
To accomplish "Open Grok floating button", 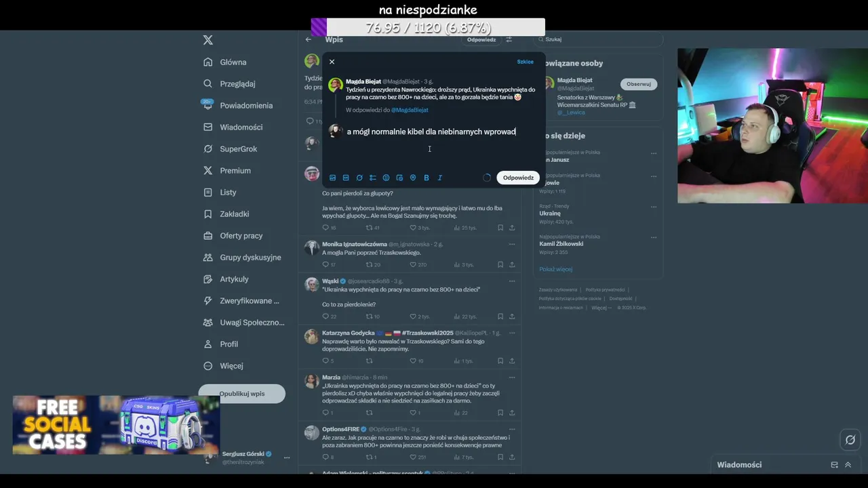I will 850,440.
